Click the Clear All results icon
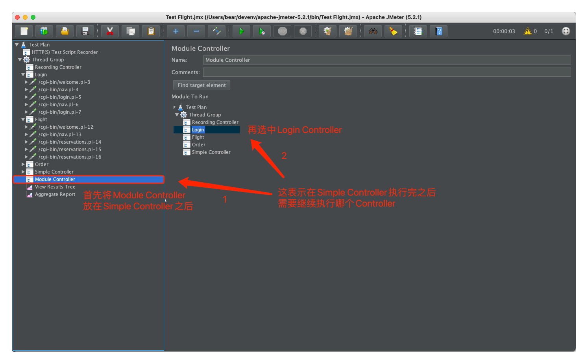The width and height of the screenshot is (588, 364). coord(348,31)
